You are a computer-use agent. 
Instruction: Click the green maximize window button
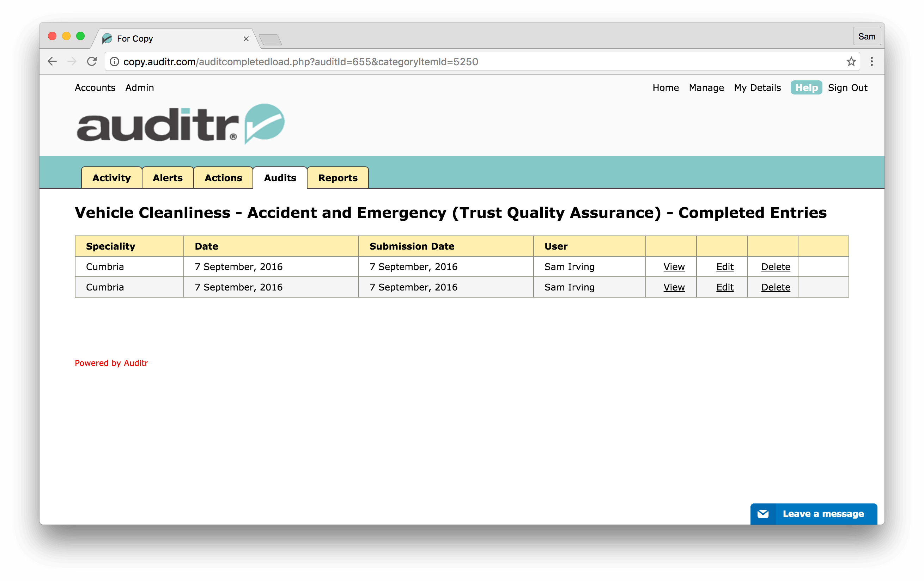point(80,36)
